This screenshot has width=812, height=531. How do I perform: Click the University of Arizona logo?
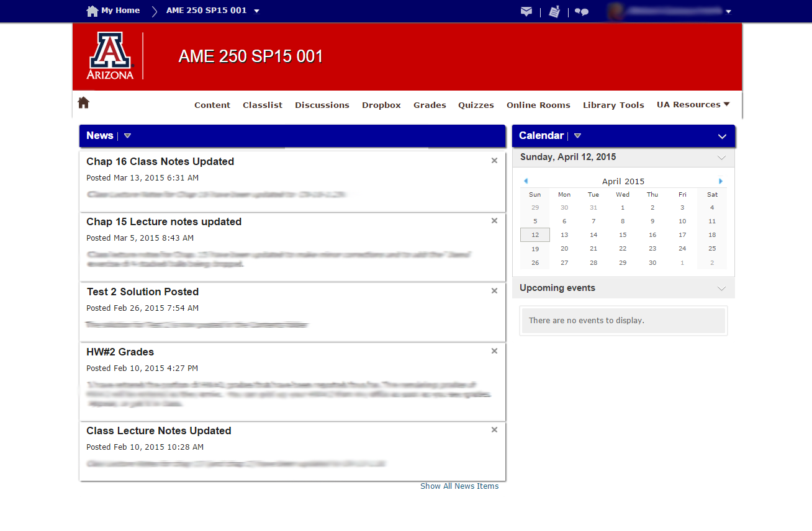tap(110, 56)
